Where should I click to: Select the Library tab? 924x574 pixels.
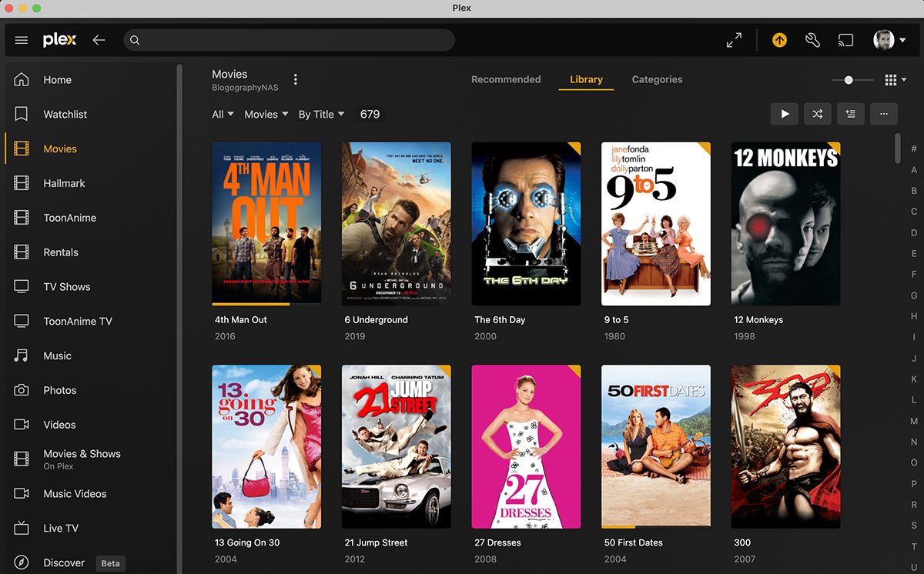point(586,79)
